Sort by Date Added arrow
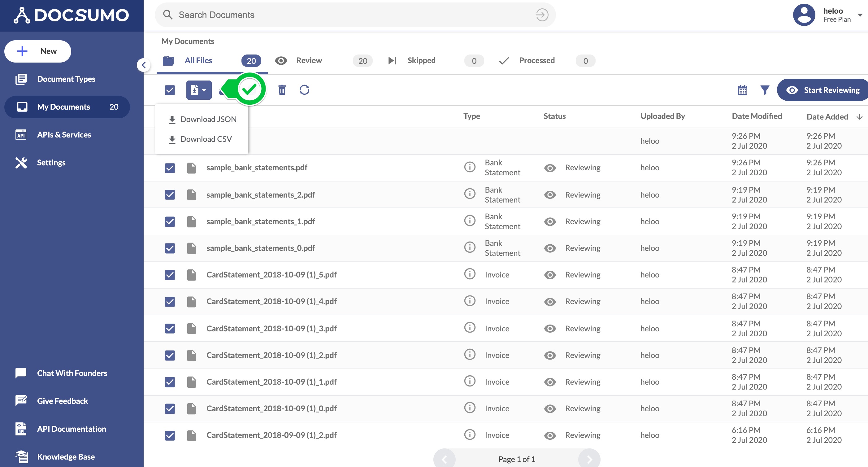This screenshot has width=868, height=467. click(x=859, y=117)
